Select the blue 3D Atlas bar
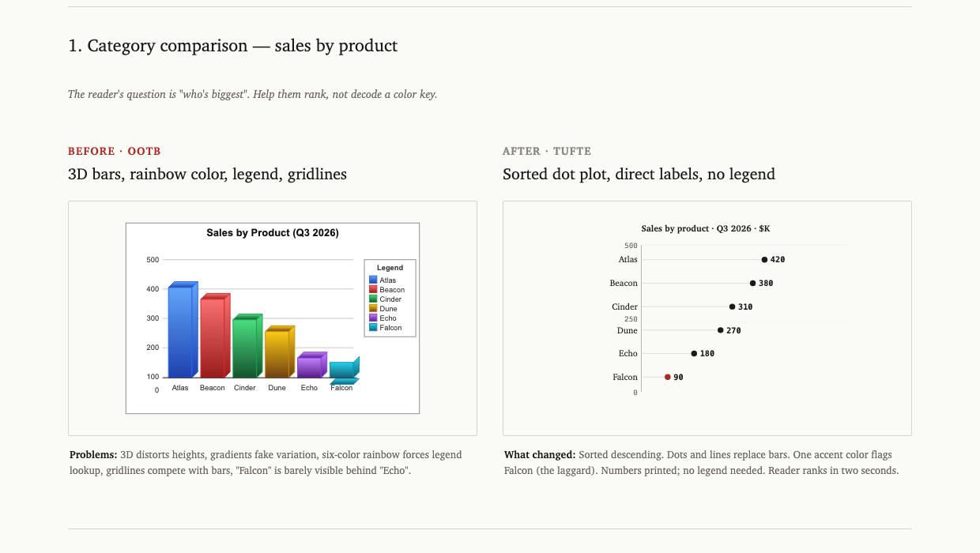 [183, 329]
